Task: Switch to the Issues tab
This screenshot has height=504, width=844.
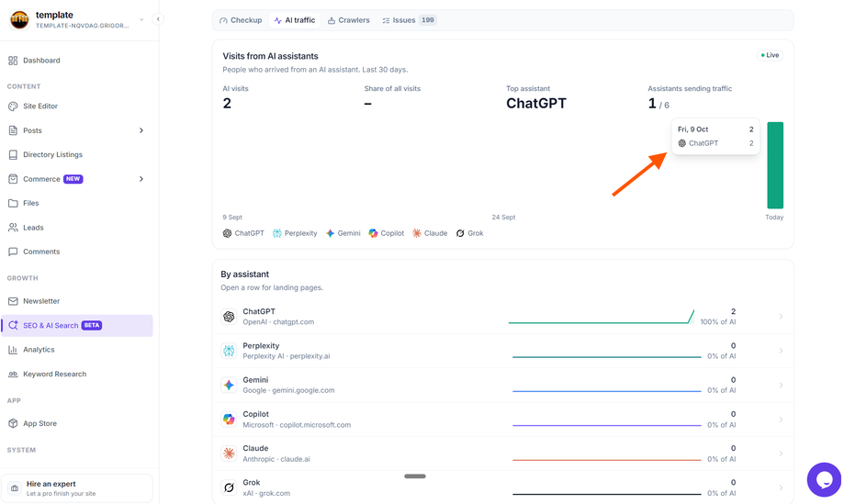Action: (409, 20)
